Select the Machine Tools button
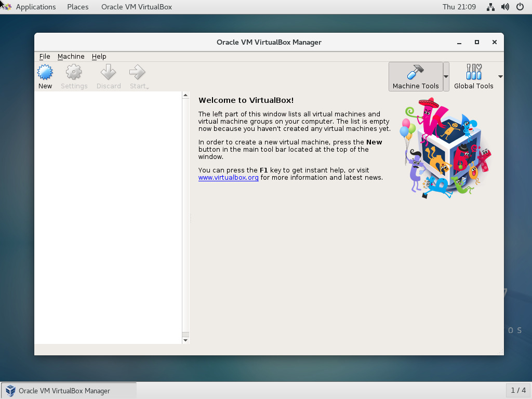 click(x=416, y=77)
